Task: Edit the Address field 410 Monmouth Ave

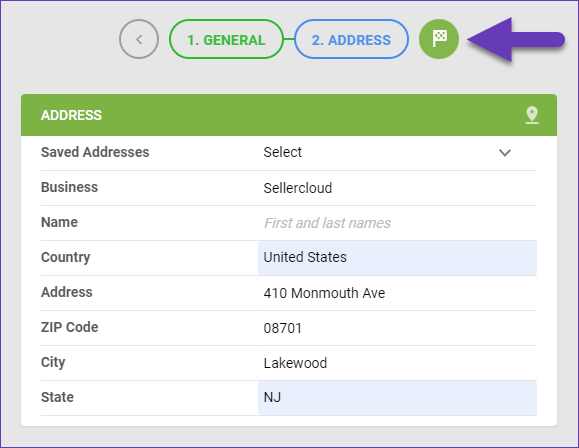Action: click(397, 293)
